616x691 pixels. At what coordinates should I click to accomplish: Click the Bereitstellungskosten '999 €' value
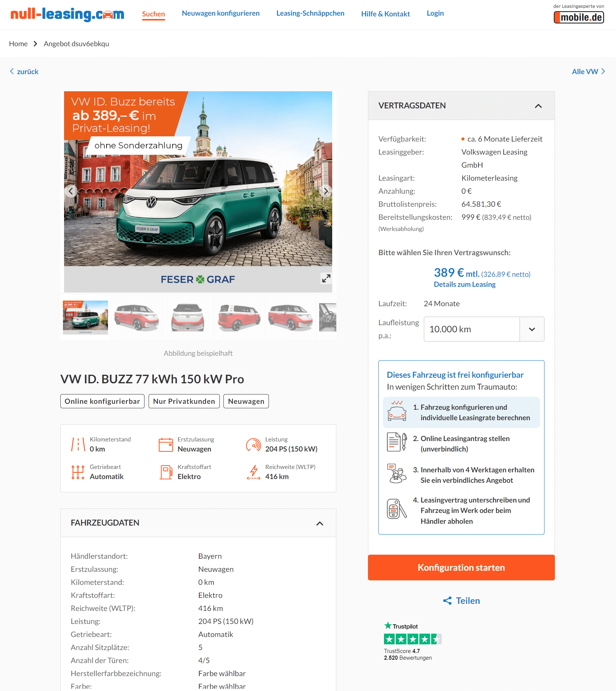point(471,217)
